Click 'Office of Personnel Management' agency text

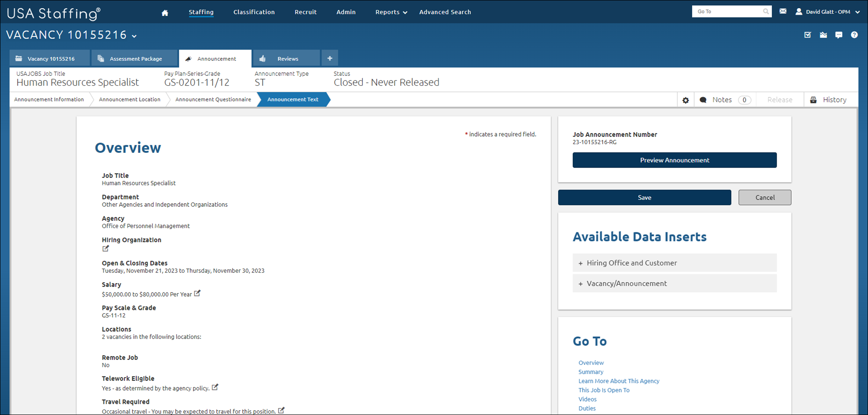pyautogui.click(x=145, y=226)
